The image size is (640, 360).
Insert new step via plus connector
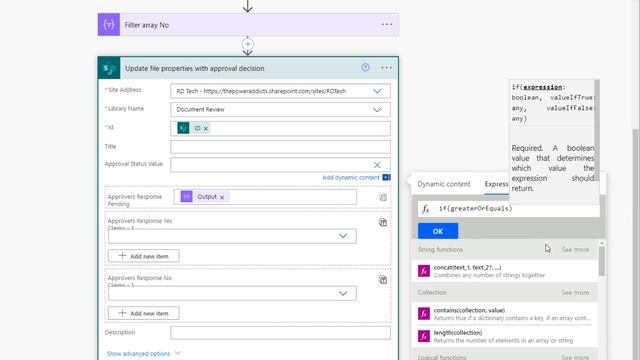point(248,44)
